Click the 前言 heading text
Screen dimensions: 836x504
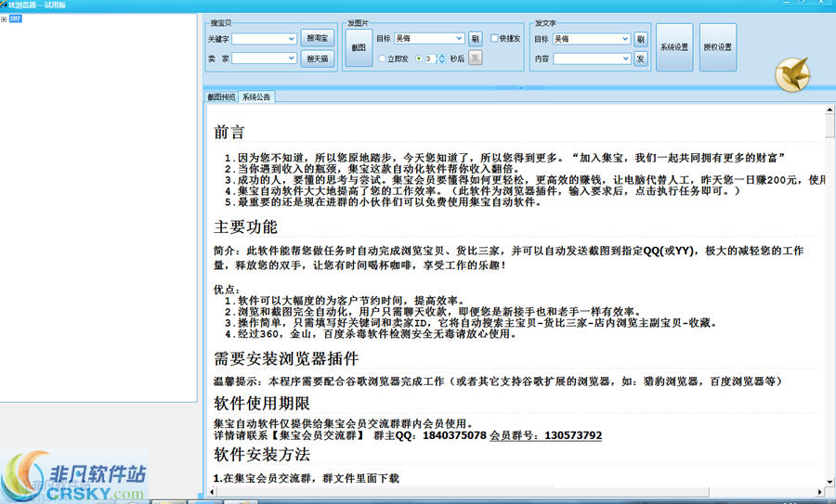click(229, 132)
